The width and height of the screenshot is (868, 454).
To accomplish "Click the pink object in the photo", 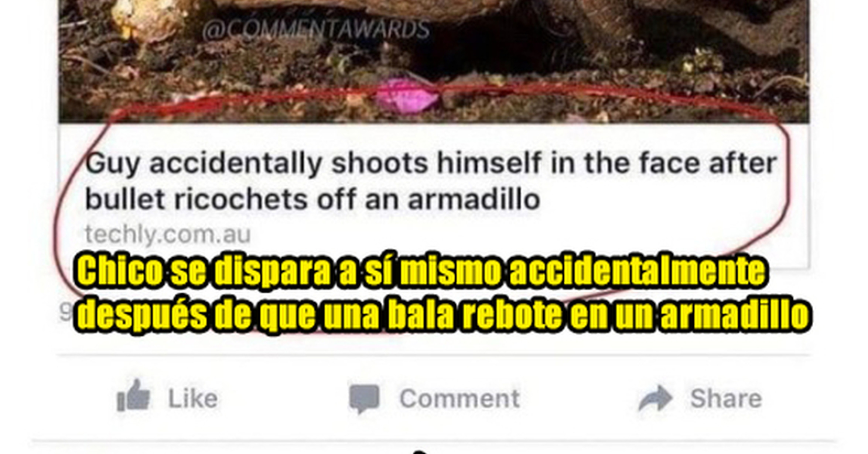I will 407,94.
